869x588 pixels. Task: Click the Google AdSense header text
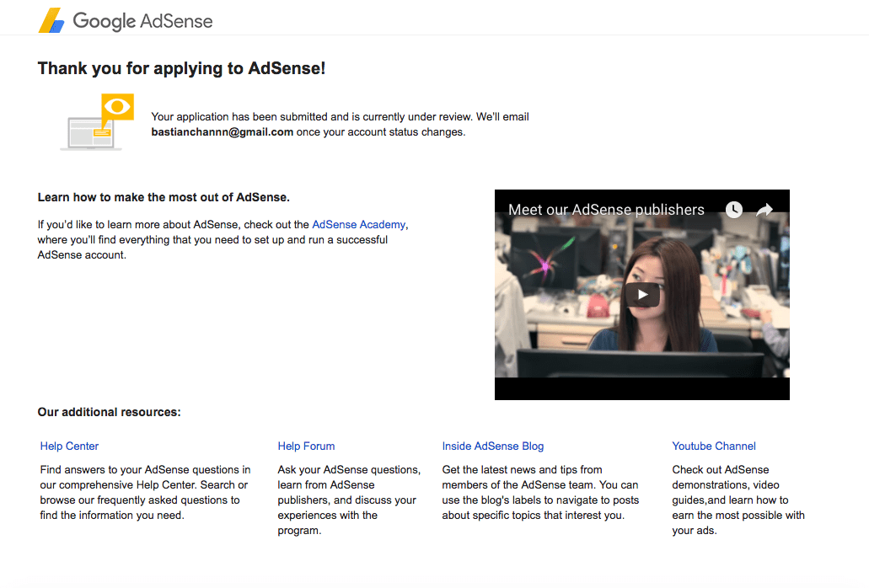(x=142, y=21)
